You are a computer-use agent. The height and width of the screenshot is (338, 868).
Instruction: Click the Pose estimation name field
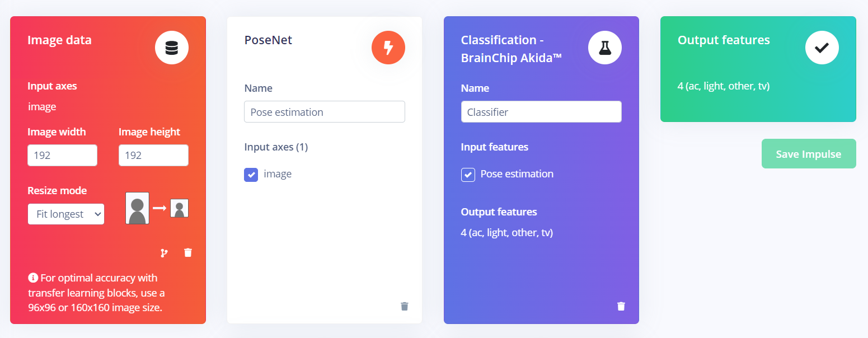coord(325,112)
